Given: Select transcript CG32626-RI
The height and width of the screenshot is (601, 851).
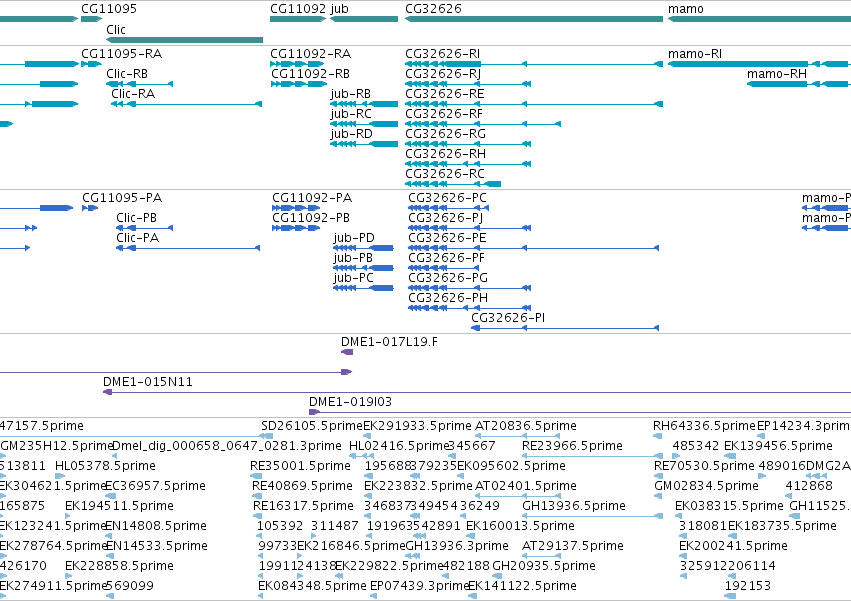Looking at the screenshot, I should click(534, 64).
